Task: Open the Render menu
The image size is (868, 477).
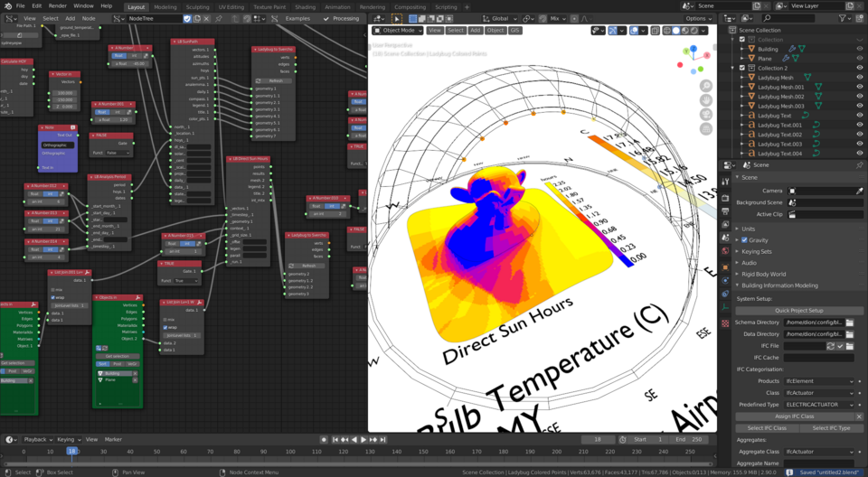Action: point(58,6)
